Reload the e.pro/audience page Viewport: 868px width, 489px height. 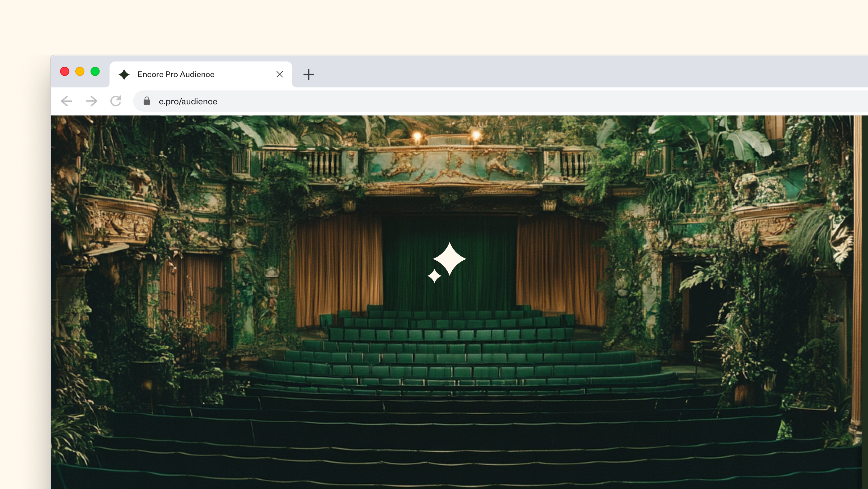point(116,101)
